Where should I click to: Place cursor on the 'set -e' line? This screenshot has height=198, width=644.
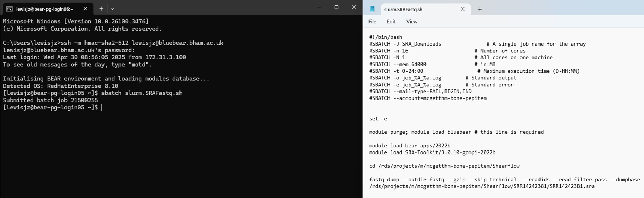pyautogui.click(x=378, y=119)
